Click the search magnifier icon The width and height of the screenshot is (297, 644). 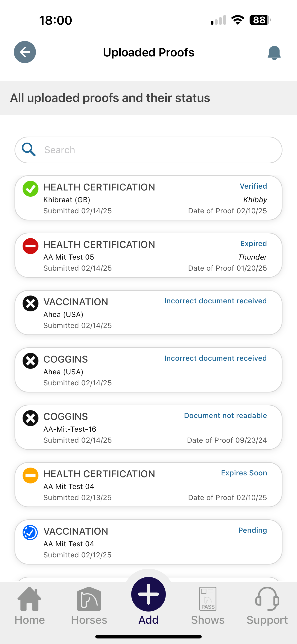29,149
